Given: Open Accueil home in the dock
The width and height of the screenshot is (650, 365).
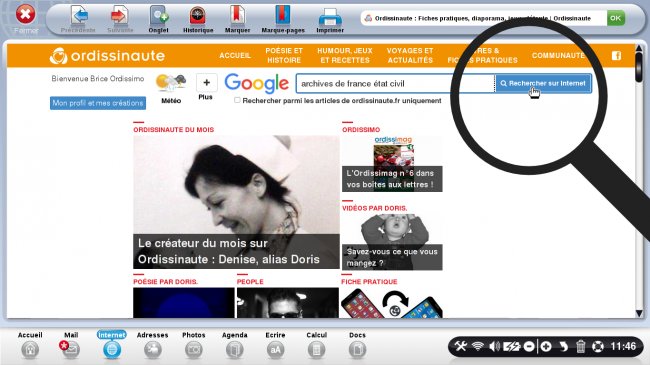Looking at the screenshot, I should 30,345.
